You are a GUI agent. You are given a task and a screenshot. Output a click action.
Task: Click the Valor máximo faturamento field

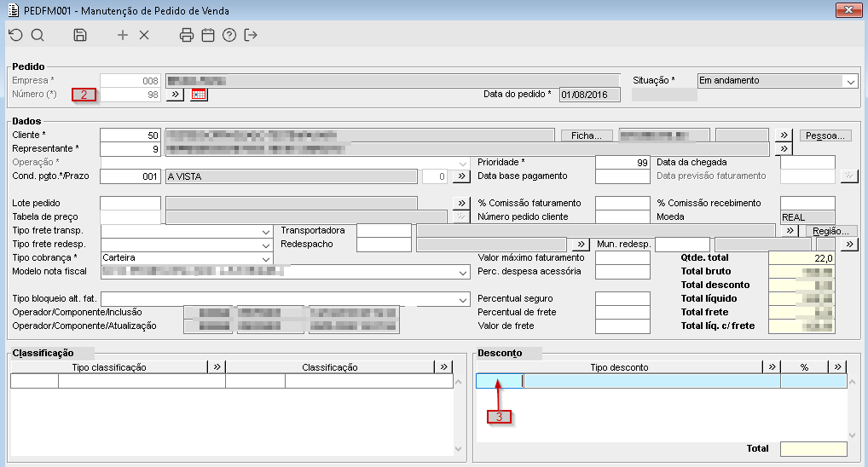click(622, 258)
